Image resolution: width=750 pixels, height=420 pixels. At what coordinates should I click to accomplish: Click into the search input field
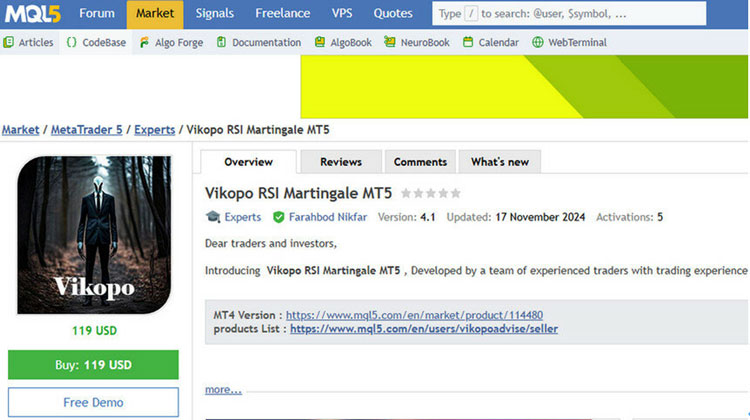click(568, 14)
